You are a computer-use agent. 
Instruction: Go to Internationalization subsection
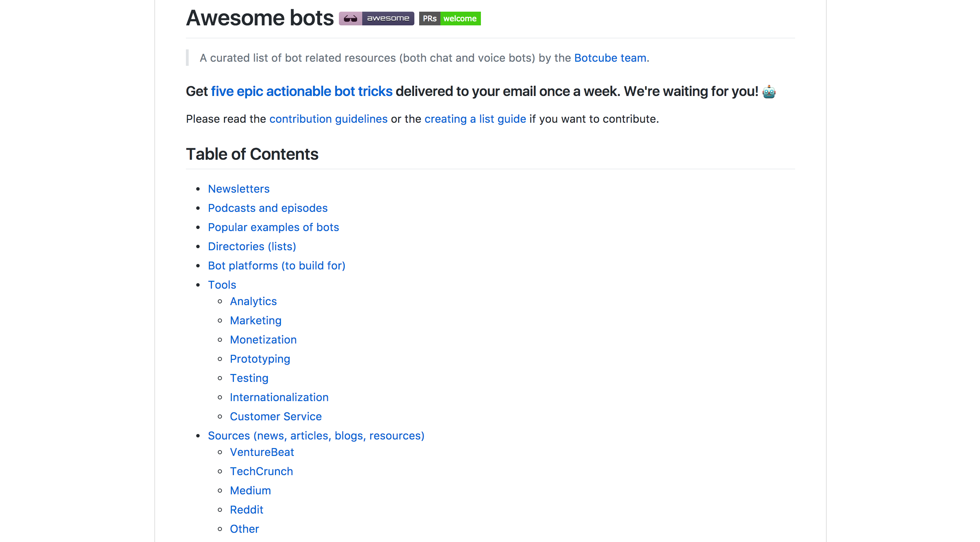point(279,397)
